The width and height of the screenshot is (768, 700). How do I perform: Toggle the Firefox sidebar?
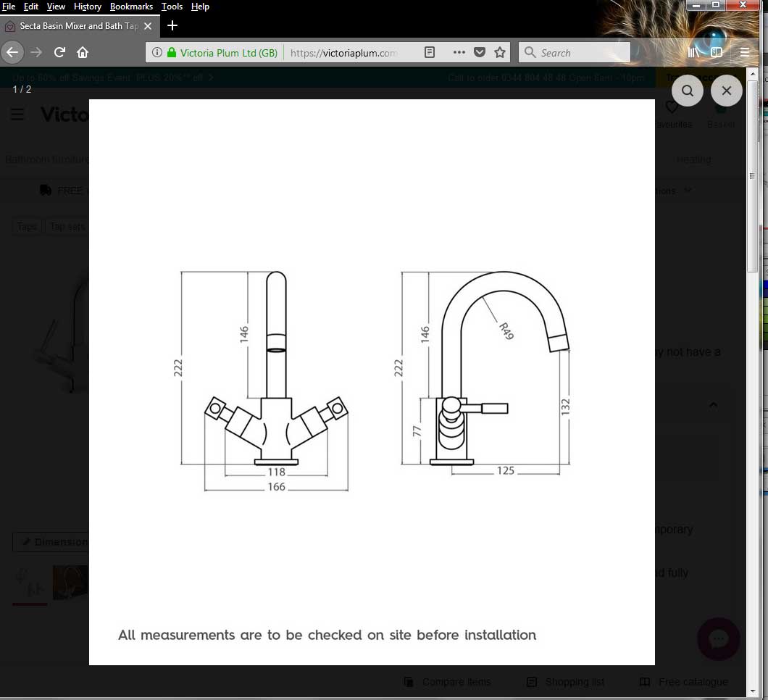click(x=717, y=52)
